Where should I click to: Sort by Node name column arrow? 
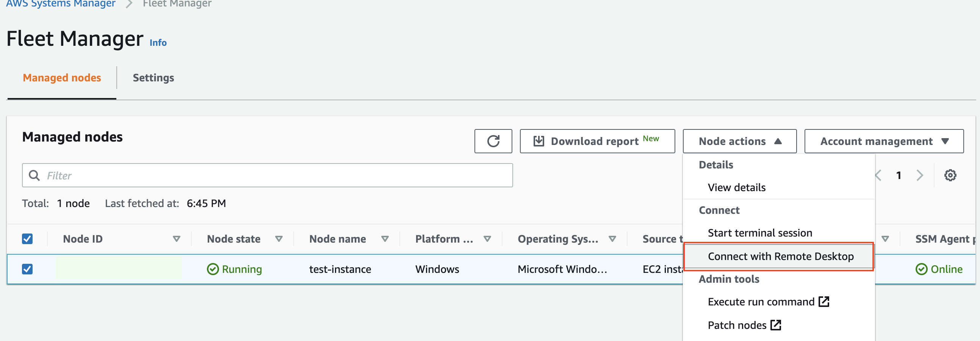[x=385, y=239]
